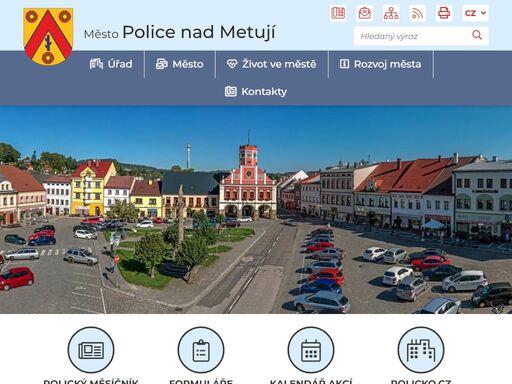
Task: Click the Polický měsíčník newspaper icon
Action: pos(91,350)
